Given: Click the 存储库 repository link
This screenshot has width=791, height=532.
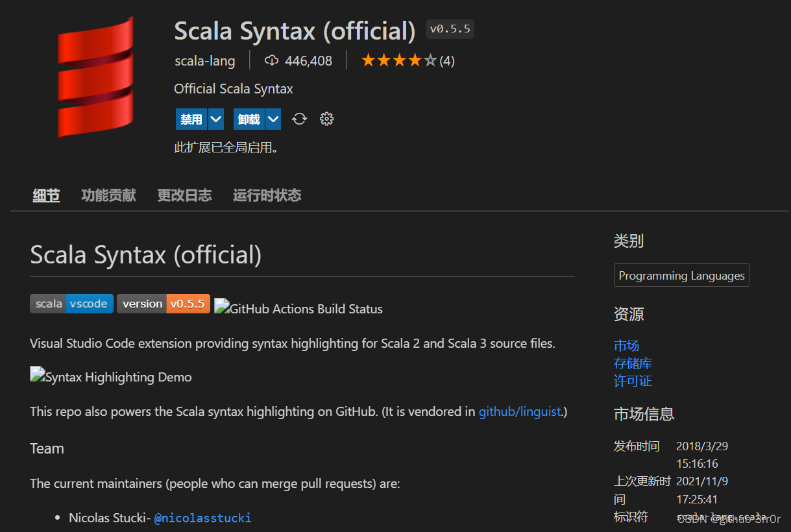Looking at the screenshot, I should click(632, 363).
